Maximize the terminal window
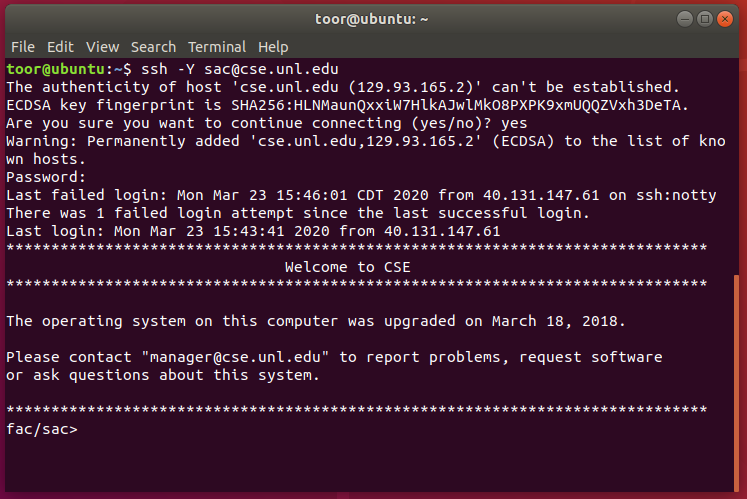747x499 pixels. point(706,19)
